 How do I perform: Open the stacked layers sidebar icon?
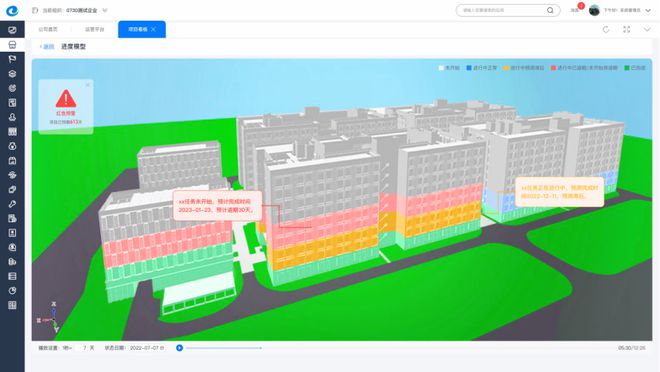tap(12, 74)
